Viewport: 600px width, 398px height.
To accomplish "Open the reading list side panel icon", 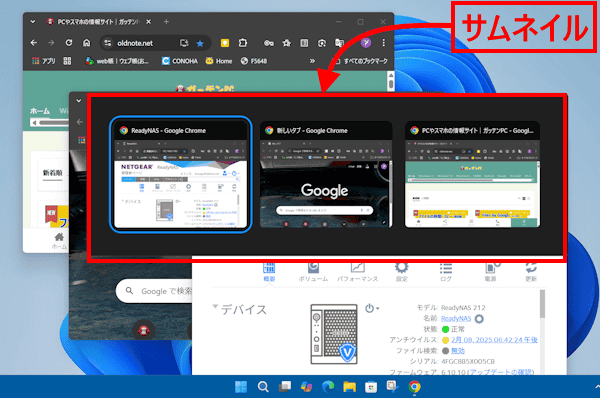I will (x=304, y=43).
